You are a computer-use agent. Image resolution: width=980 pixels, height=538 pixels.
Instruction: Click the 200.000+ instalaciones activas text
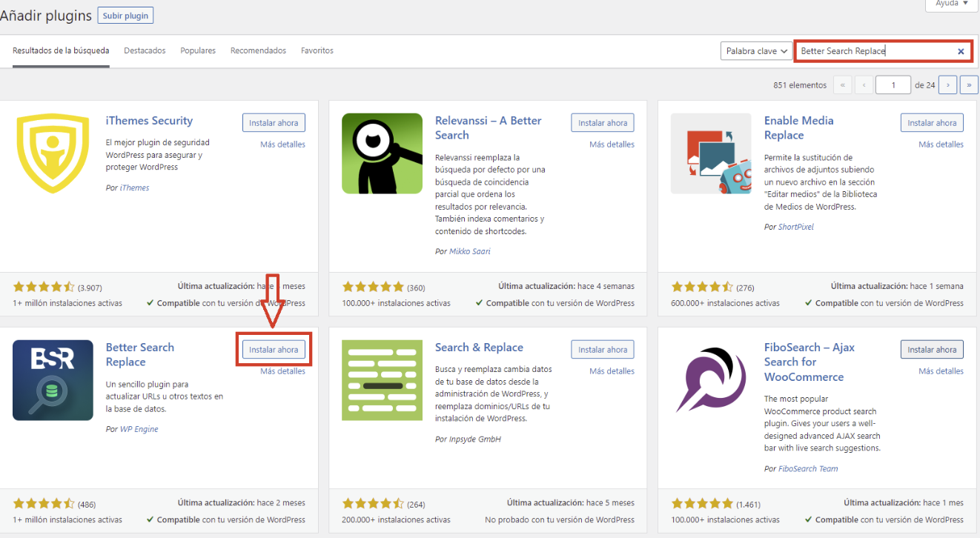pos(396,520)
